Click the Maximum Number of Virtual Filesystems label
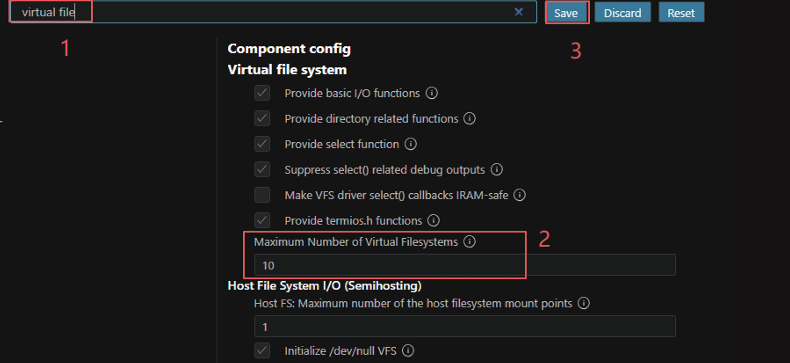Image resolution: width=790 pixels, height=363 pixels. pos(356,242)
